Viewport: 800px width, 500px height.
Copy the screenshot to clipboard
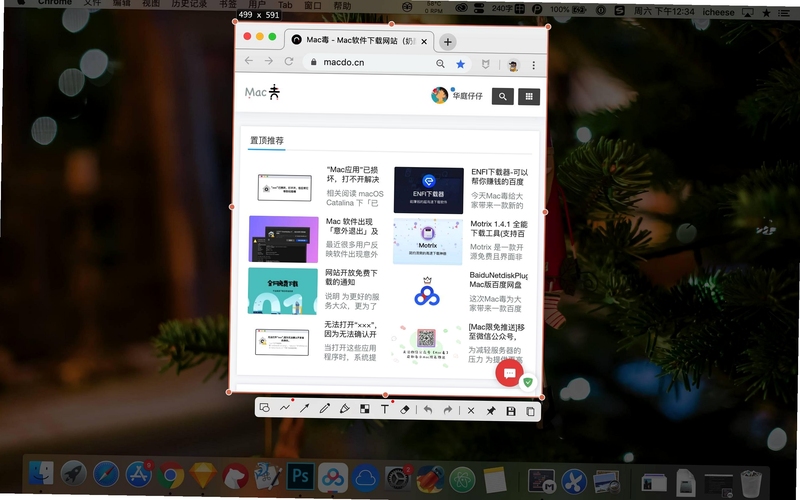530,411
